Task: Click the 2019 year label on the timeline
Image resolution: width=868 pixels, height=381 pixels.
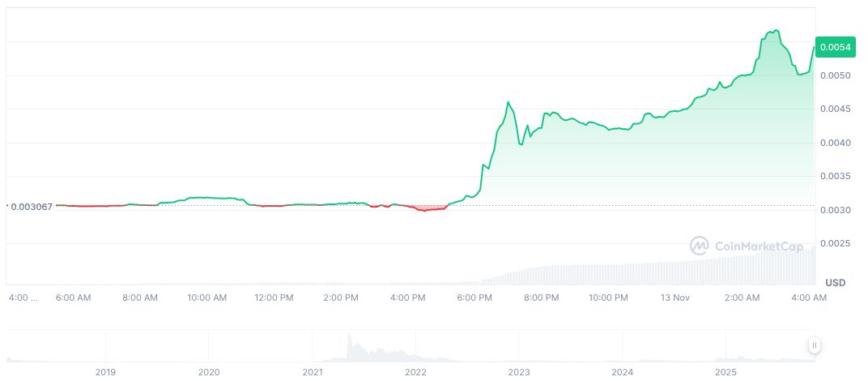Action: [105, 372]
